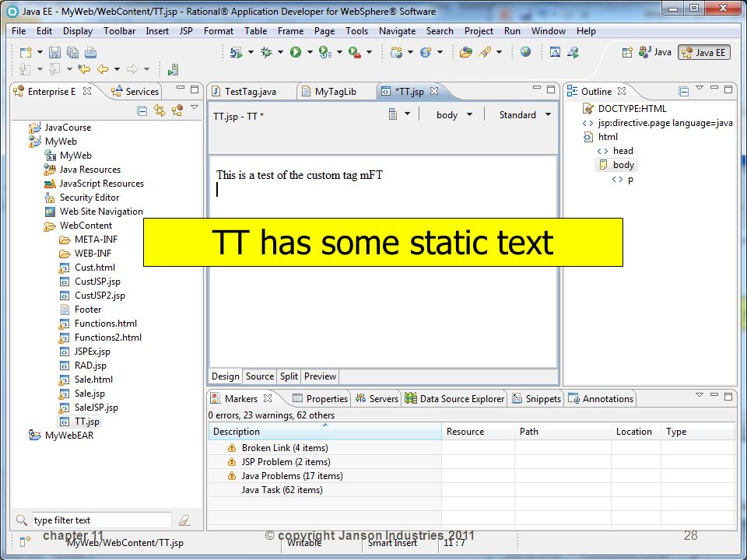
Task: Click the search magnifier icon near filter
Action: pyautogui.click(x=22, y=520)
